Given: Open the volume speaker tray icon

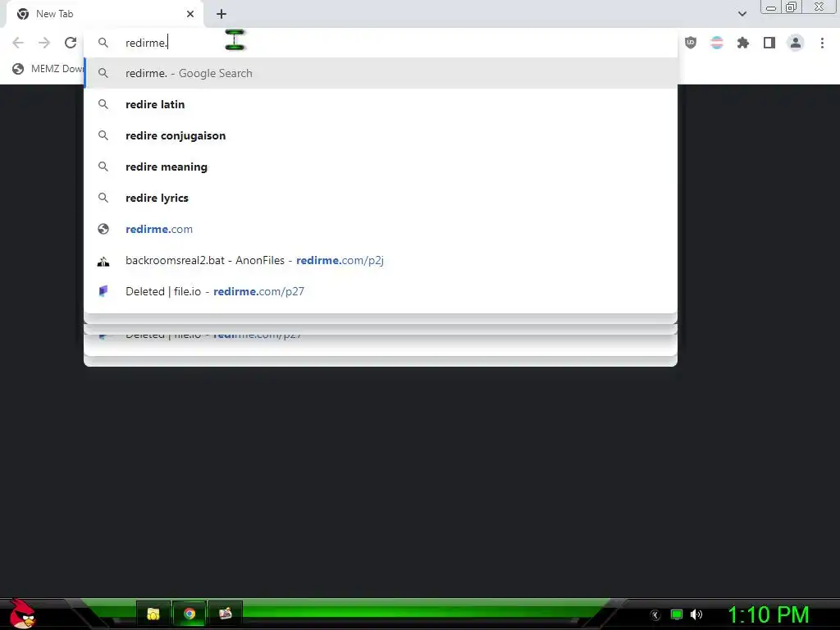Looking at the screenshot, I should (x=696, y=614).
